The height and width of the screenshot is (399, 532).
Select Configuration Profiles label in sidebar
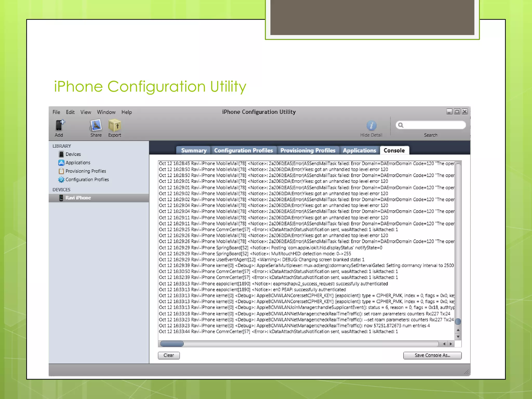tap(87, 179)
